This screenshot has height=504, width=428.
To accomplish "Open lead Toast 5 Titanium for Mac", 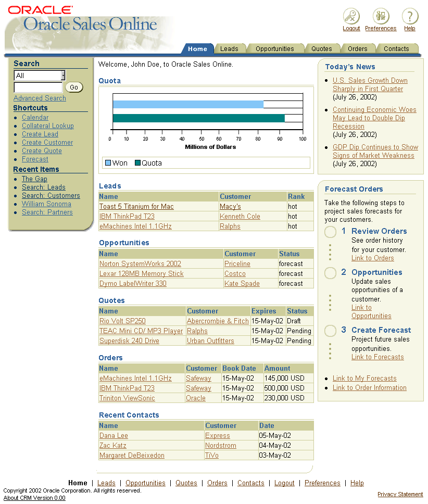I will 136,206.
